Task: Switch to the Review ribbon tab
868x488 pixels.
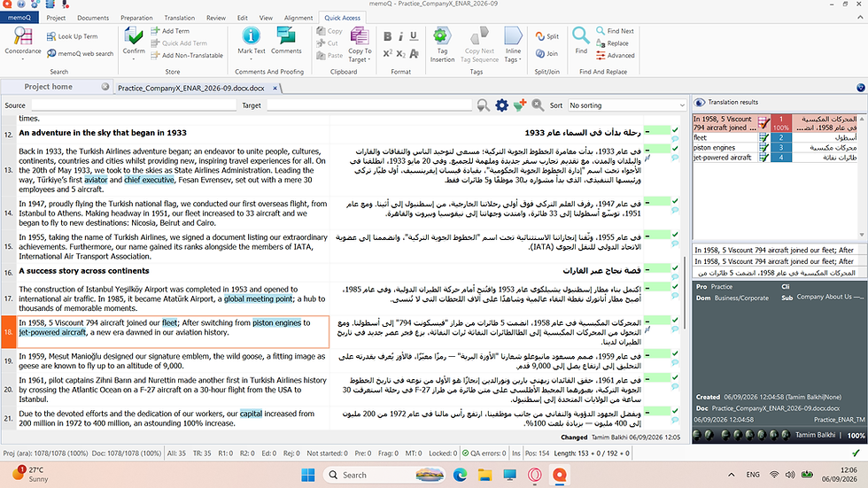Action: (216, 18)
